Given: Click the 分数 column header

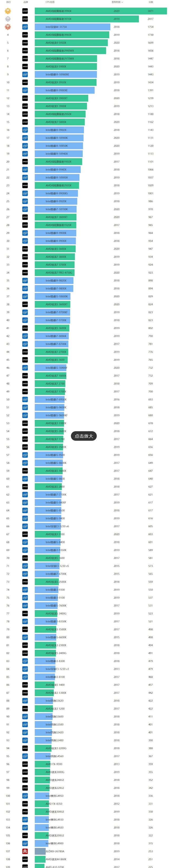Looking at the screenshot, I should point(151,2).
